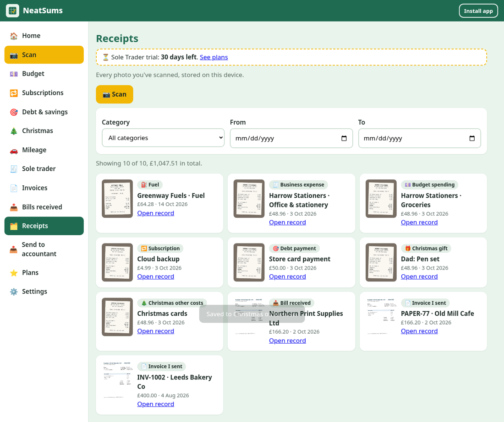
Task: Click the fuel pump icon in Fuel tag
Action: tap(144, 184)
